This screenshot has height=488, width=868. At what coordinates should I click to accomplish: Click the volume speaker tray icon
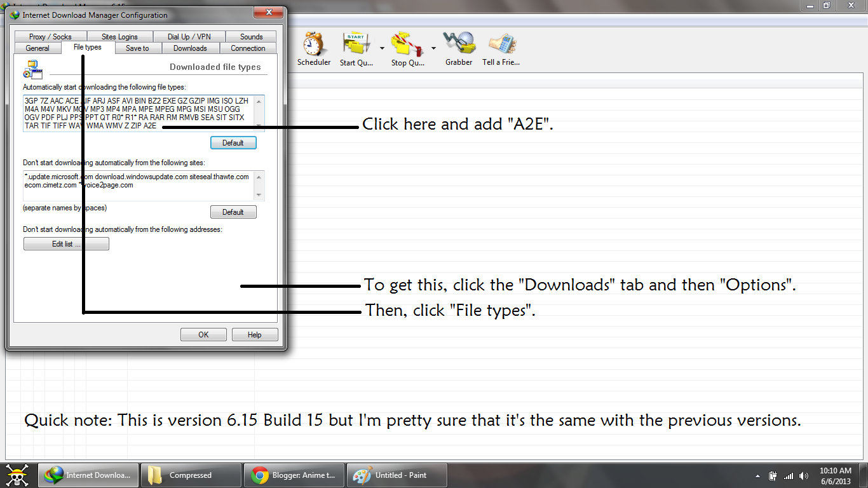coord(804,476)
